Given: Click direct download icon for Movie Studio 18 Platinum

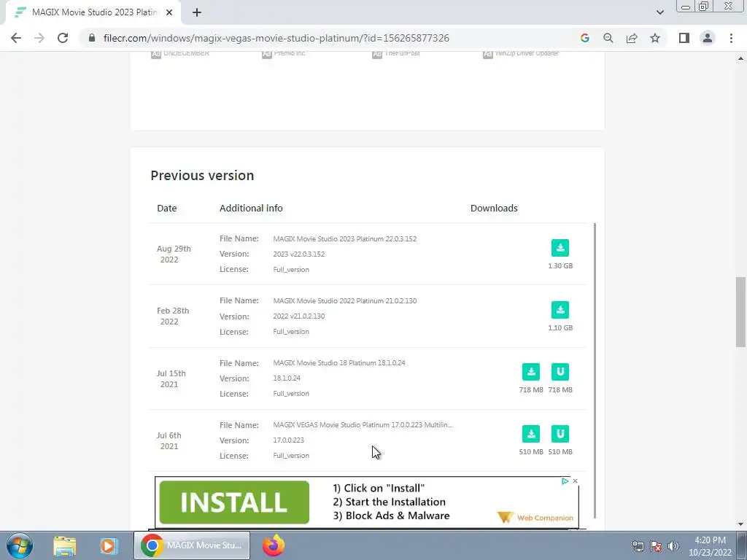Looking at the screenshot, I should 531,371.
